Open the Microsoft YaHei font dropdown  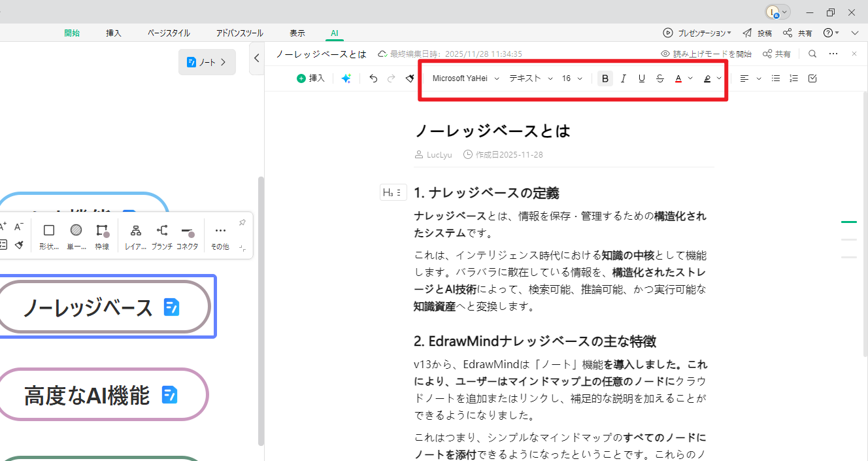(x=464, y=78)
